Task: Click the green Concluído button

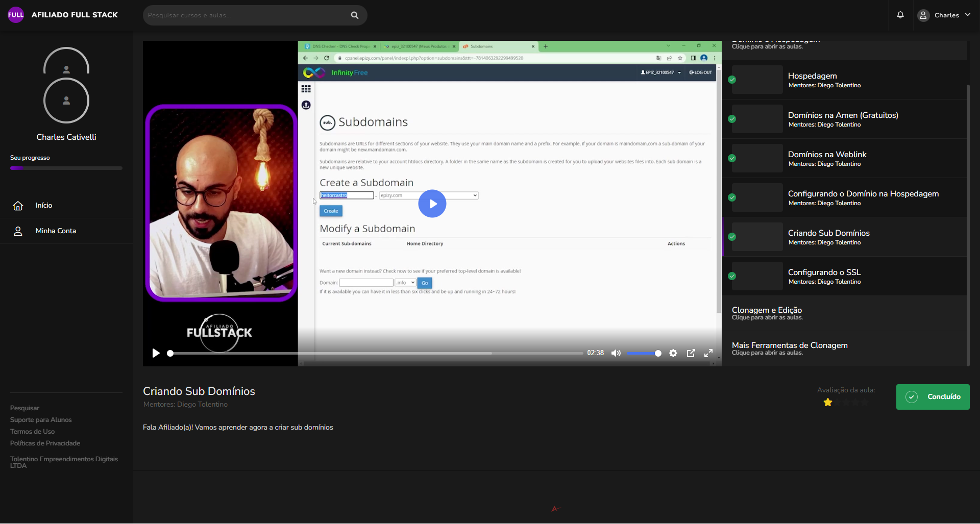Action: click(x=933, y=397)
